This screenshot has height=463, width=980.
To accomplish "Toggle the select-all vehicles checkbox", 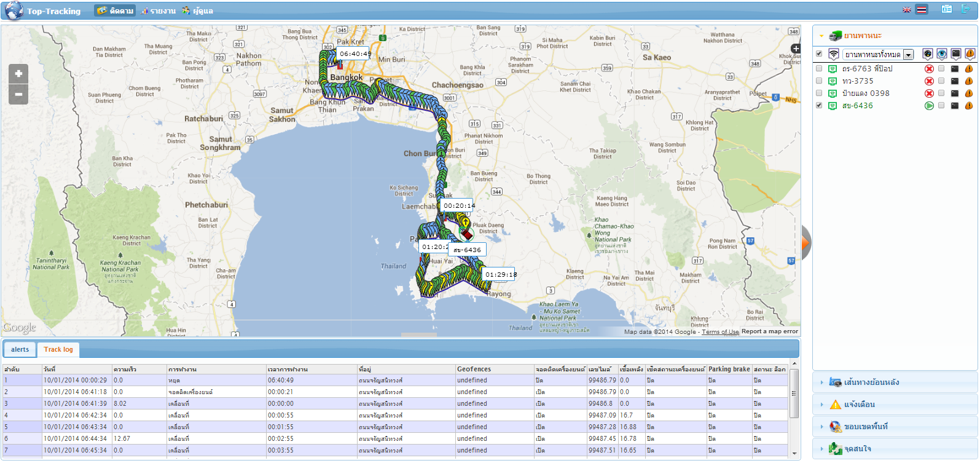I will (x=819, y=54).
